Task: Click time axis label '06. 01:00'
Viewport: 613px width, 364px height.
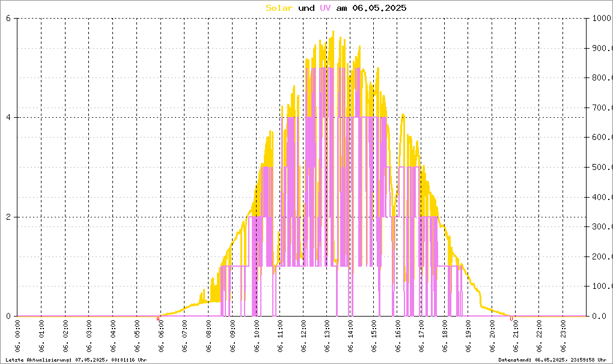Action: [41, 336]
